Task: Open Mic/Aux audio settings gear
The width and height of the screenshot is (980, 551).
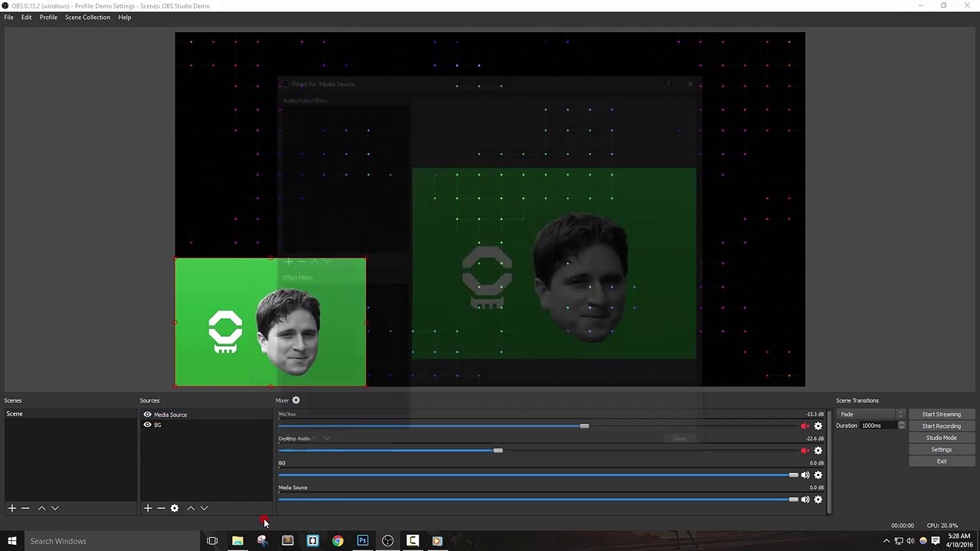Action: (818, 426)
